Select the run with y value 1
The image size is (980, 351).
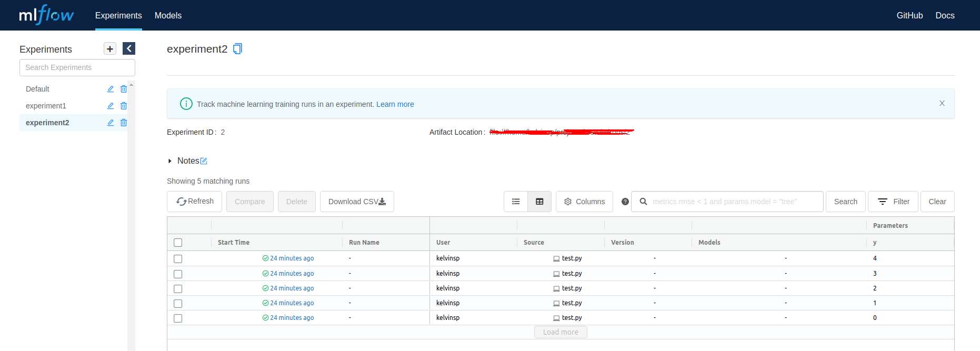click(x=178, y=304)
